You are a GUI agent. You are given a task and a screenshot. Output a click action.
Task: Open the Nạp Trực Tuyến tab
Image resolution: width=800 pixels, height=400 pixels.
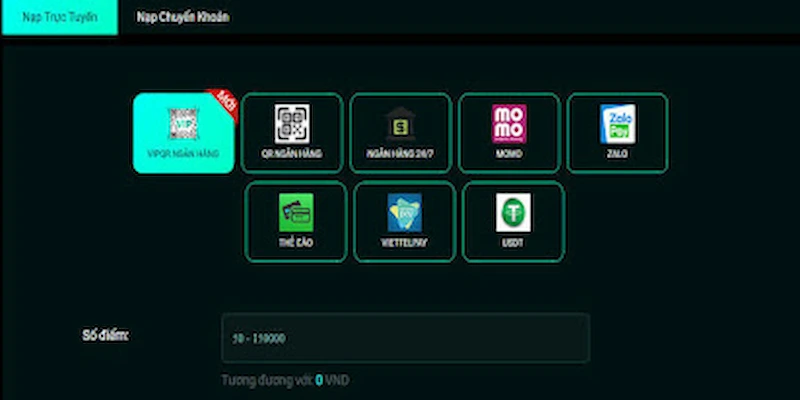click(60, 17)
